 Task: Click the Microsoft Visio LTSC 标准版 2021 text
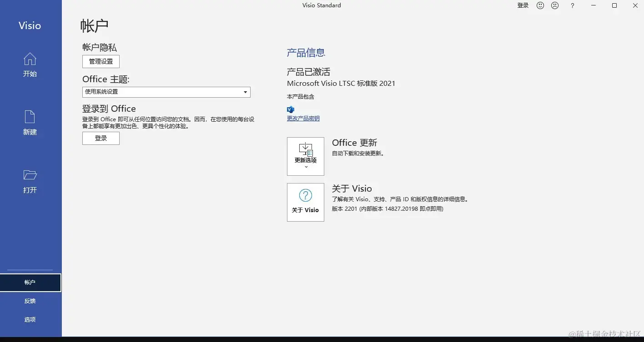coord(341,84)
